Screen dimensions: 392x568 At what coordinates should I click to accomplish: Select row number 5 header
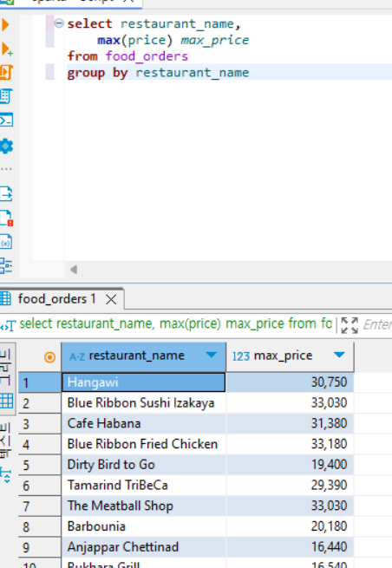point(40,465)
